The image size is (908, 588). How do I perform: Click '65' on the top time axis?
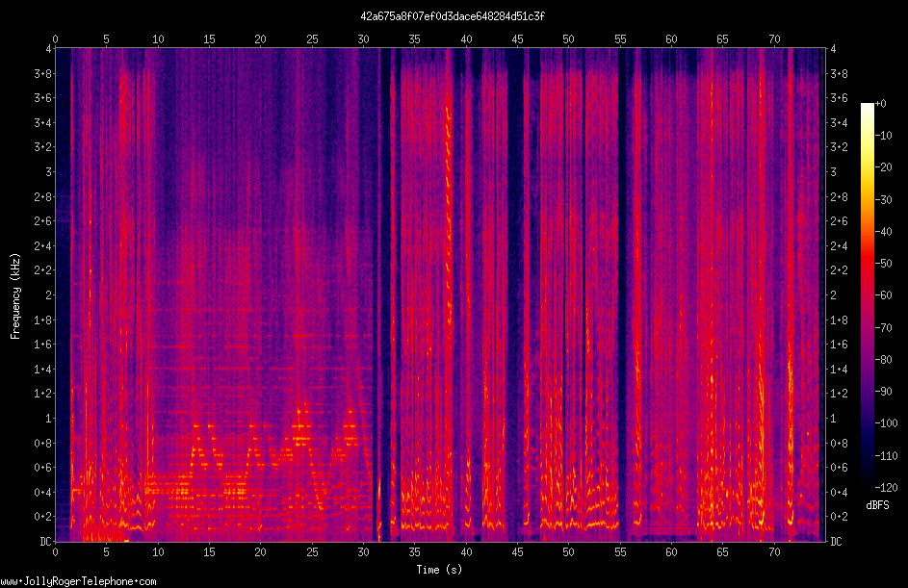(723, 39)
